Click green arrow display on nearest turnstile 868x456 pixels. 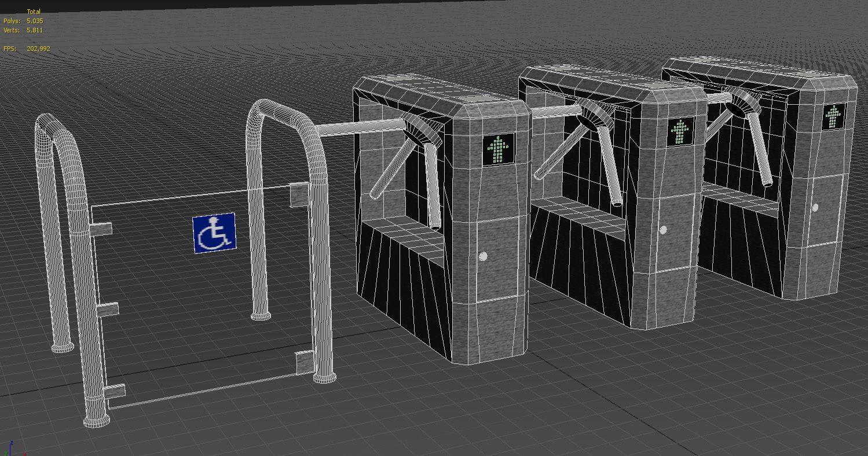(499, 148)
